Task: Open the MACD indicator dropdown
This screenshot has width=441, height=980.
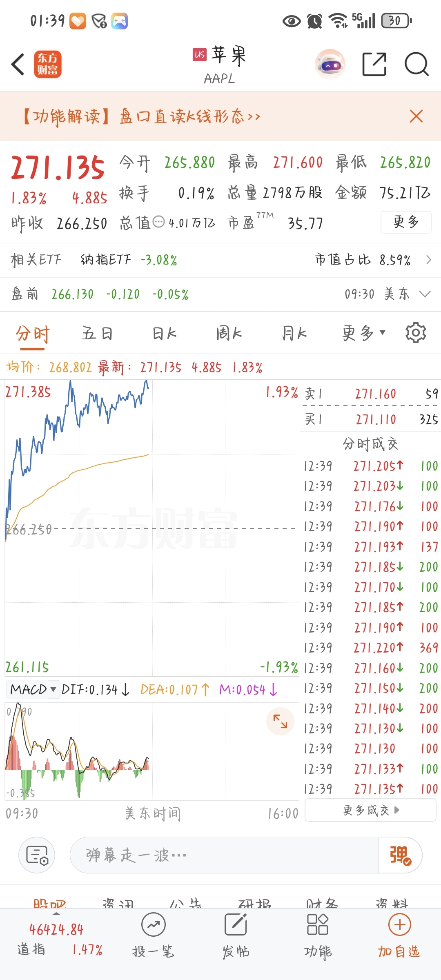Action: (33, 690)
